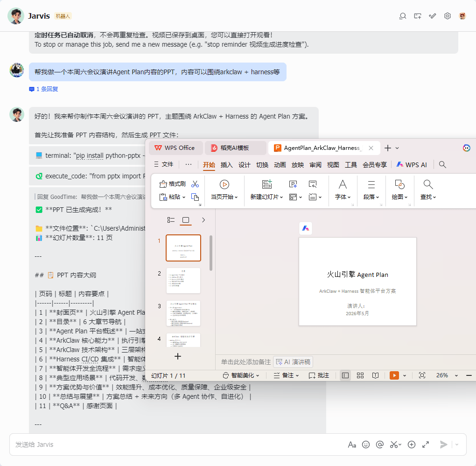Add a new slide with plus below thumbnails

coord(178,356)
